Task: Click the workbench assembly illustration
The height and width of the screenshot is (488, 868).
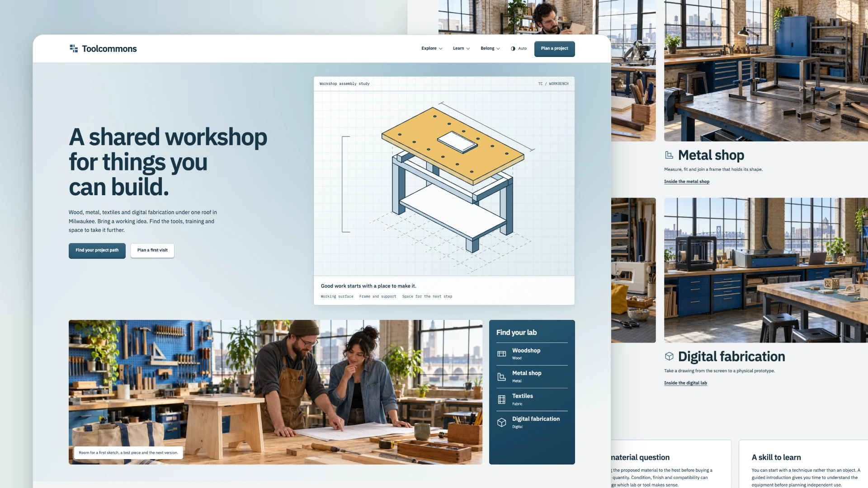Action: tap(444, 183)
